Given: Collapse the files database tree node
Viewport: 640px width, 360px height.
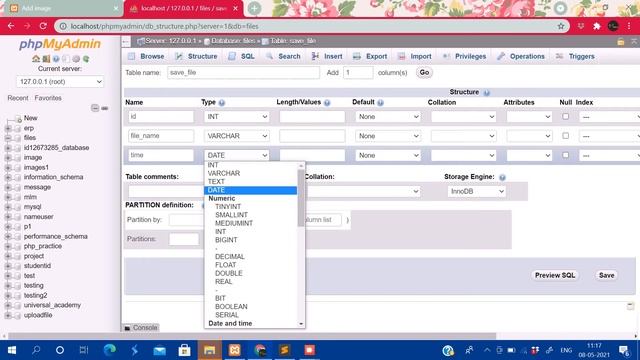Looking at the screenshot, I should [8, 138].
